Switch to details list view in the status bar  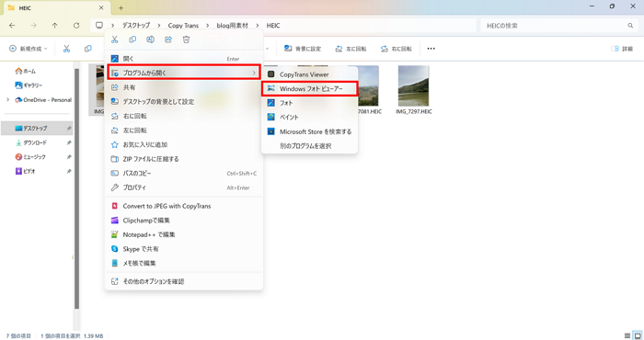tap(627, 336)
